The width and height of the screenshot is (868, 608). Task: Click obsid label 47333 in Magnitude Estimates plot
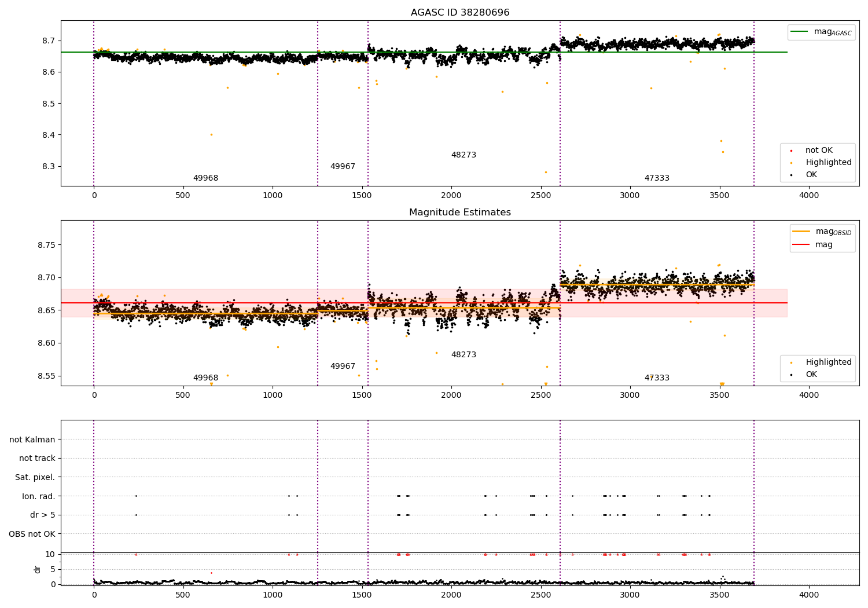pyautogui.click(x=657, y=378)
